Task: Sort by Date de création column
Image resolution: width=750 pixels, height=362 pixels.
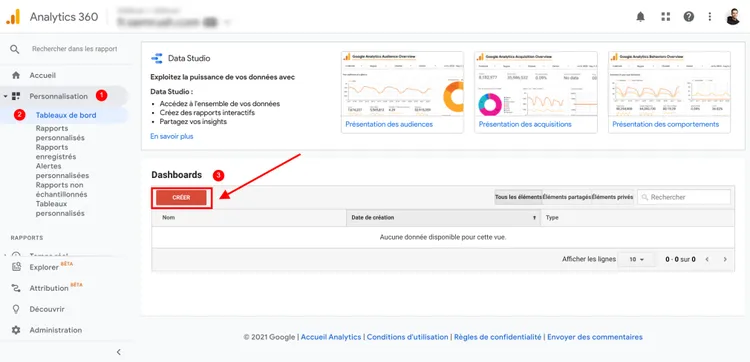Action: (443, 218)
